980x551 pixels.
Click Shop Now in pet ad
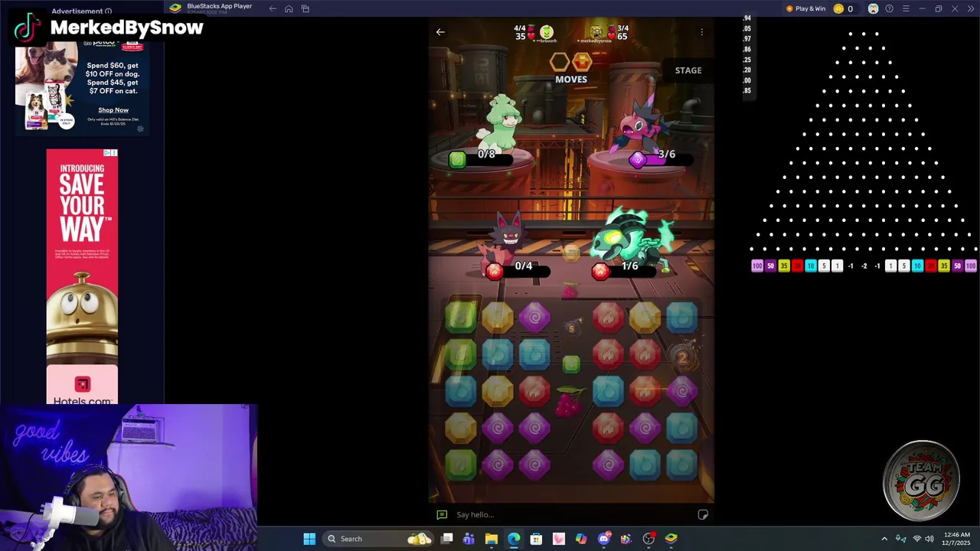tap(113, 110)
